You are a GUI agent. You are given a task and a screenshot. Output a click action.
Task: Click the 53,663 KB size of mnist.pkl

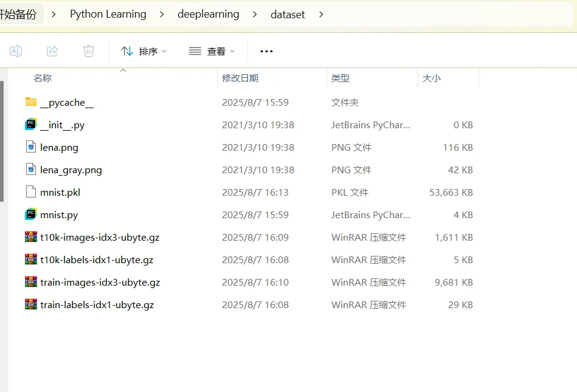tap(451, 192)
